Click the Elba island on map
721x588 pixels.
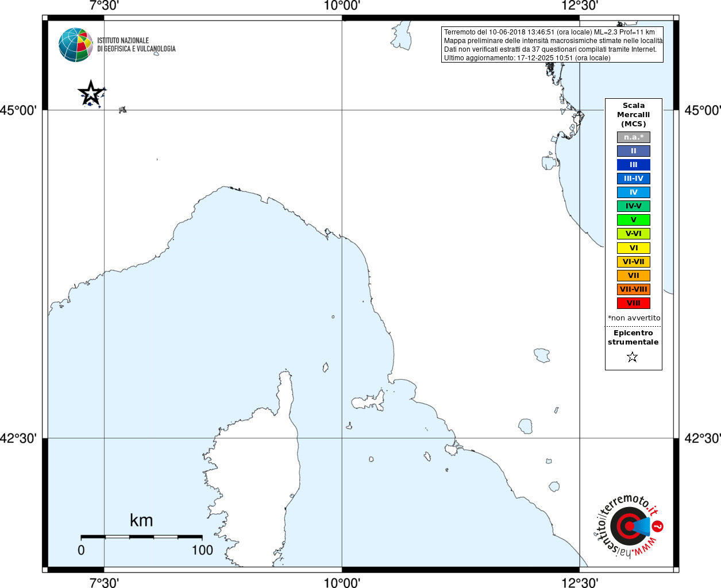pyautogui.click(x=368, y=400)
